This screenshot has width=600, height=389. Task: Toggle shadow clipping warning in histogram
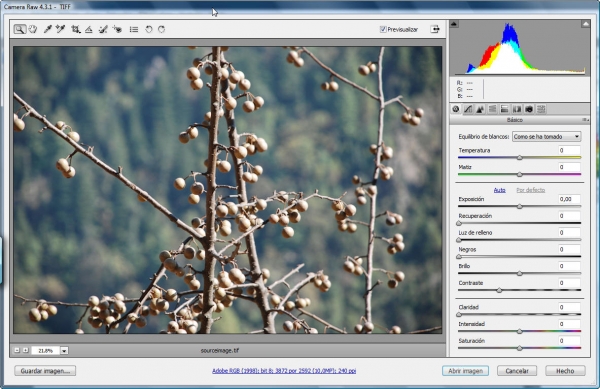click(x=454, y=24)
